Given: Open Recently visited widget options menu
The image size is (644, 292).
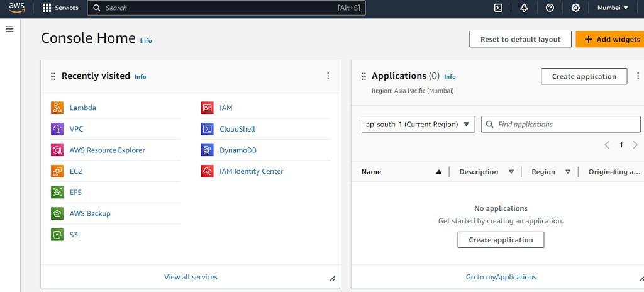Looking at the screenshot, I should [328, 76].
